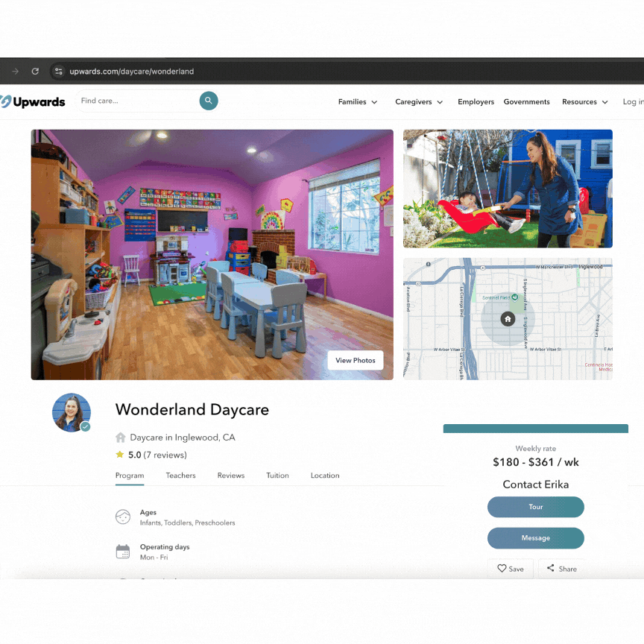Click the Sentinel Field marker on the map
644x644 pixels.
point(514,297)
